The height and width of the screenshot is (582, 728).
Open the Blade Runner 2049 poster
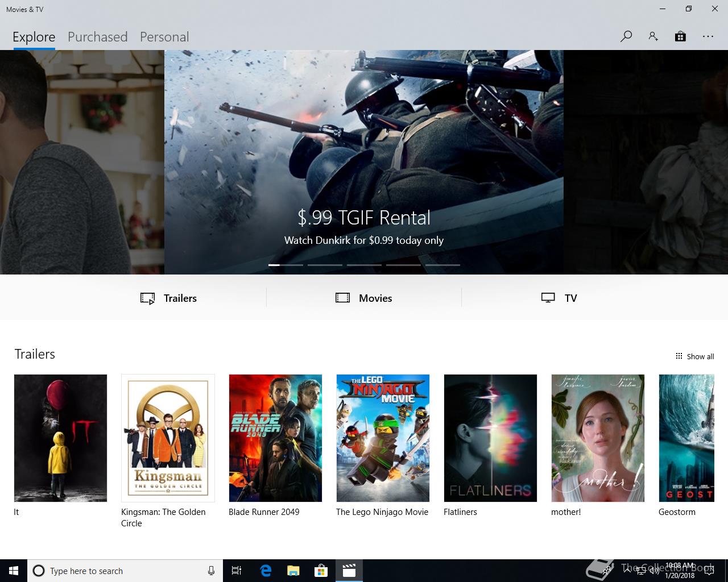point(275,438)
